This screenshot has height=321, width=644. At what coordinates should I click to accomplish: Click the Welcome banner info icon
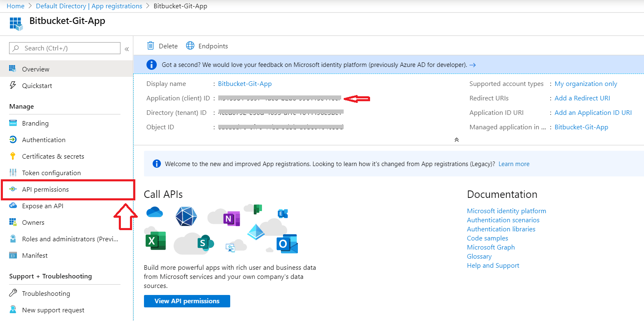click(x=156, y=164)
